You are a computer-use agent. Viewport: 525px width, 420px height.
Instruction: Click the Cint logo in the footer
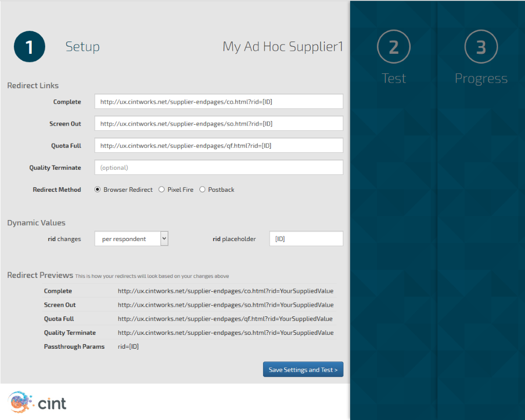point(37,402)
